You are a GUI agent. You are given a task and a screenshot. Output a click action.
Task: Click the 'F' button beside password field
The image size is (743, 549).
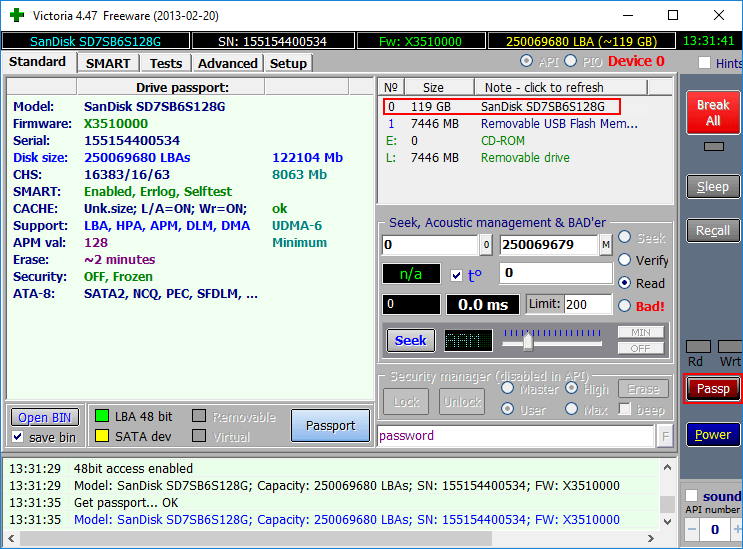(665, 436)
